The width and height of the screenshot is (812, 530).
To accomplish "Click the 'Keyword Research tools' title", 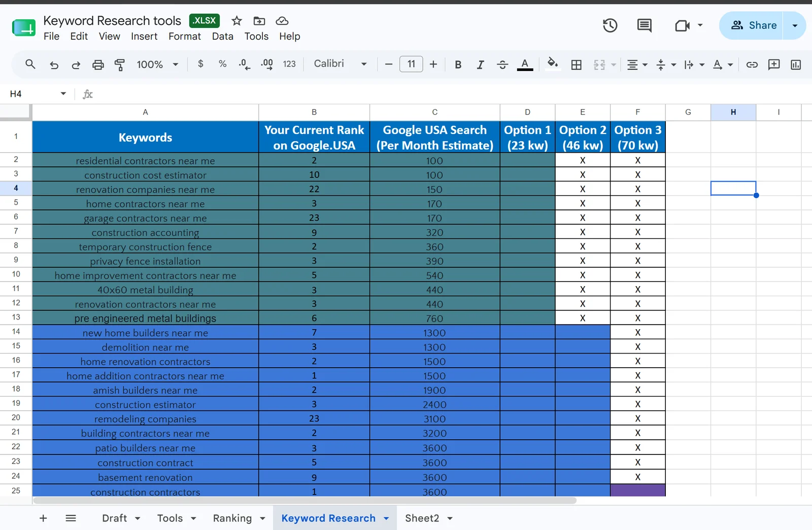I will point(112,20).
